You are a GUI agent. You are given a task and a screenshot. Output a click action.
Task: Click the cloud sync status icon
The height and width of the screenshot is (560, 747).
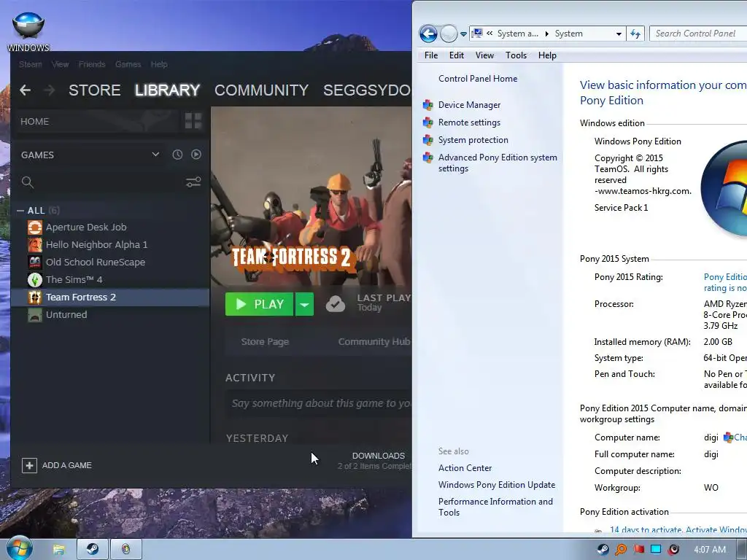pyautogui.click(x=336, y=304)
